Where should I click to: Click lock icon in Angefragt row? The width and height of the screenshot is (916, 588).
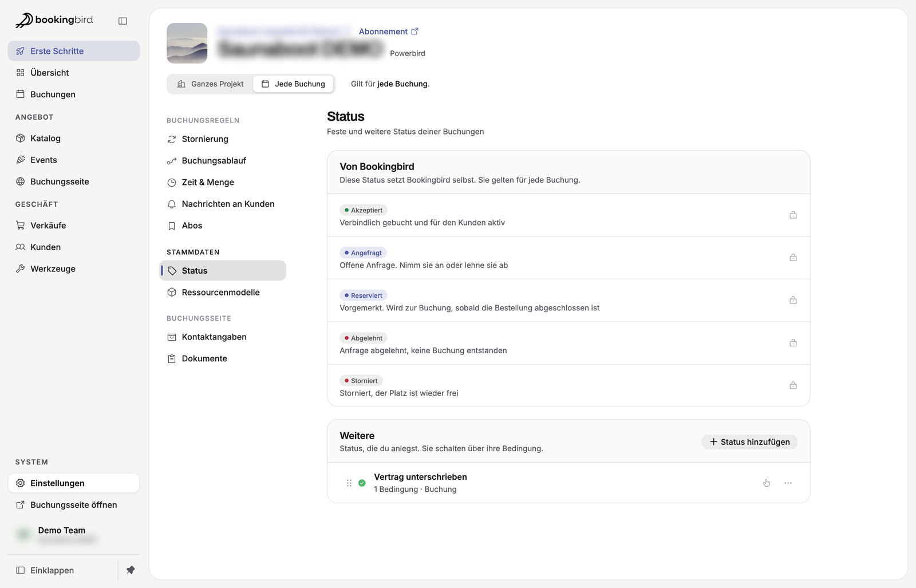tap(793, 258)
